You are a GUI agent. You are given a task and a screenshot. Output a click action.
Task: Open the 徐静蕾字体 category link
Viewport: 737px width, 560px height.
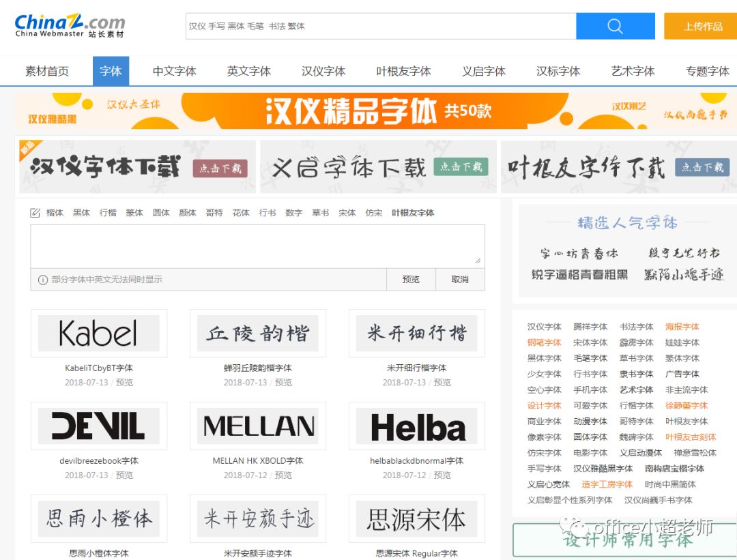click(x=687, y=405)
